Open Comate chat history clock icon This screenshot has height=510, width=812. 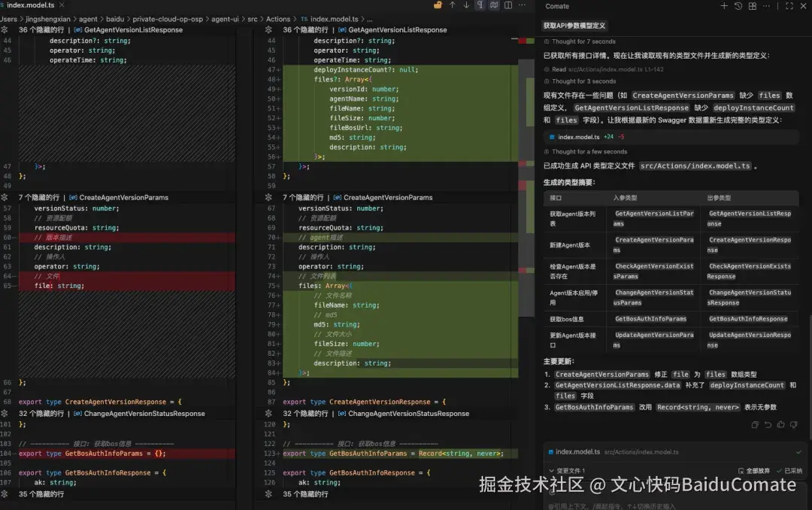[x=738, y=6]
